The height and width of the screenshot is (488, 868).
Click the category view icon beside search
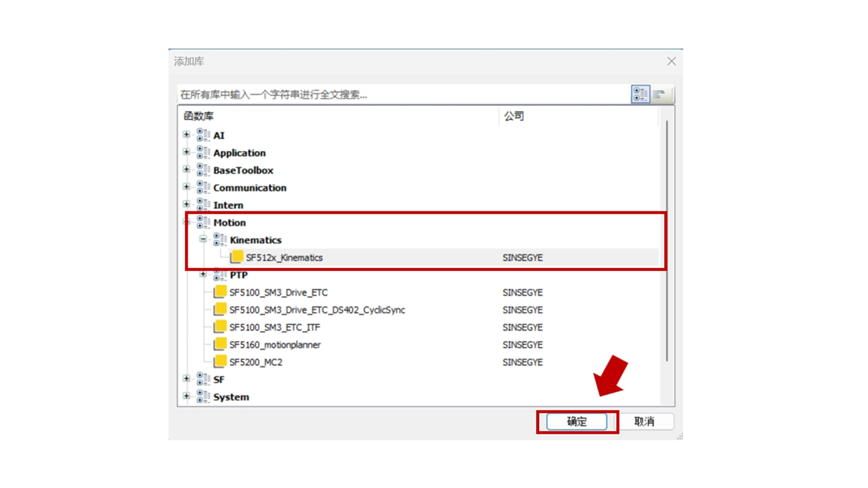click(x=640, y=94)
